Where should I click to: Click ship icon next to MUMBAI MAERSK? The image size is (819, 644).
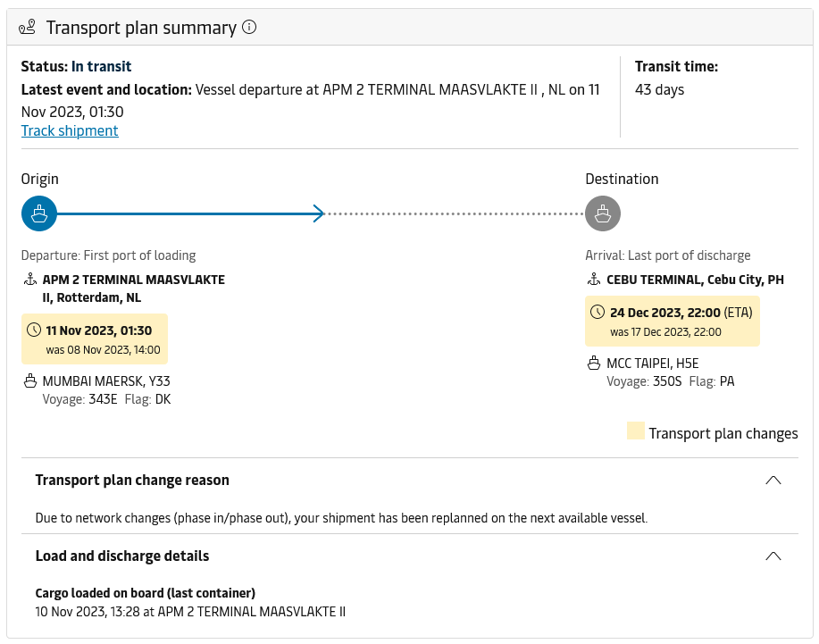(x=30, y=381)
